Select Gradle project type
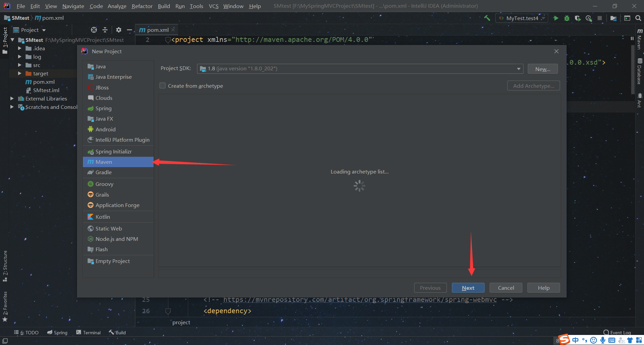Screen dimensions: 644x345 pos(118,172)
